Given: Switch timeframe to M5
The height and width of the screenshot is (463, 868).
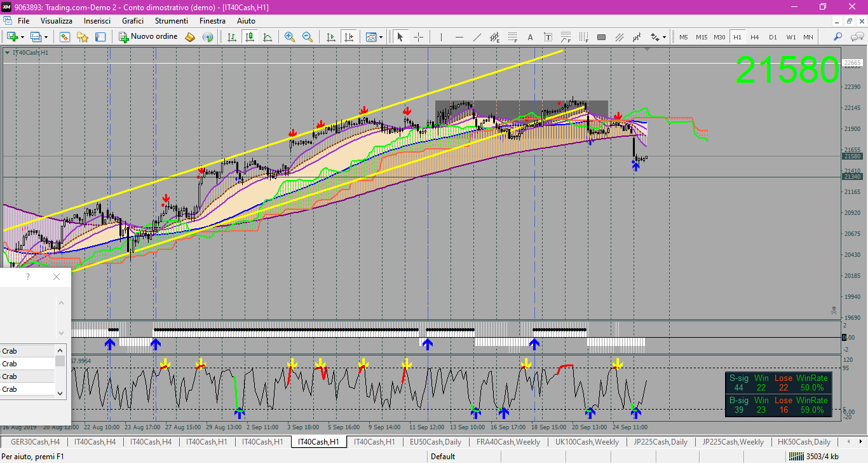Looking at the screenshot, I should (684, 37).
